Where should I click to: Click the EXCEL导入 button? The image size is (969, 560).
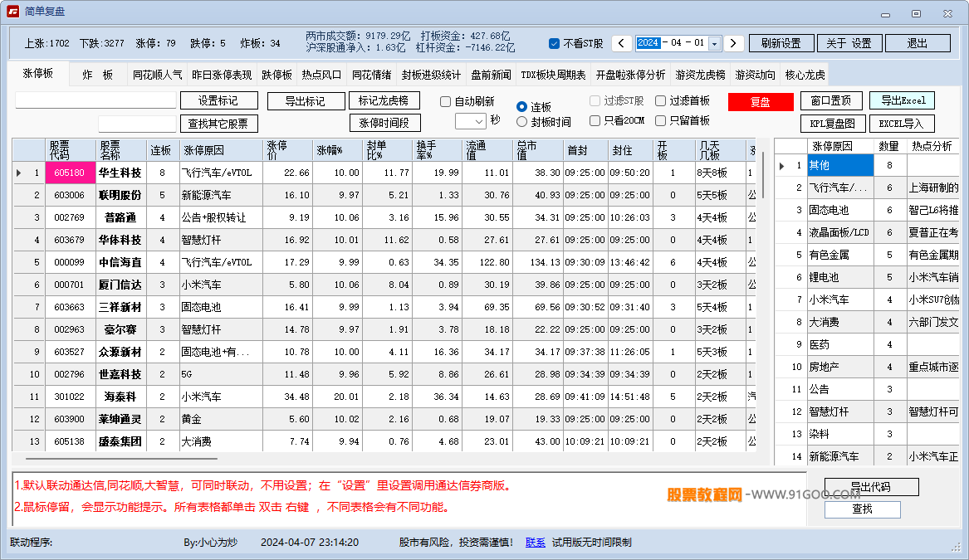[x=903, y=124]
